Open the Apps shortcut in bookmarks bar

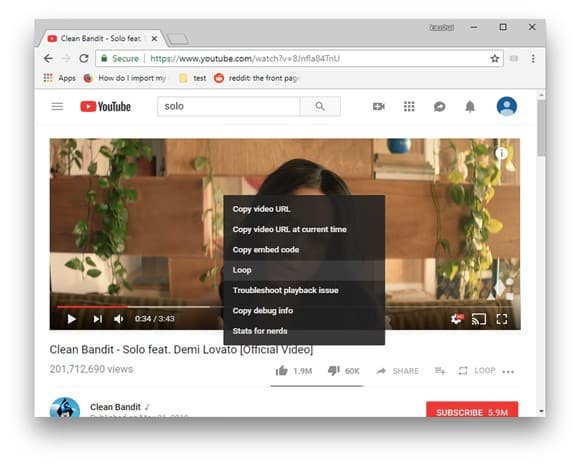[60, 78]
